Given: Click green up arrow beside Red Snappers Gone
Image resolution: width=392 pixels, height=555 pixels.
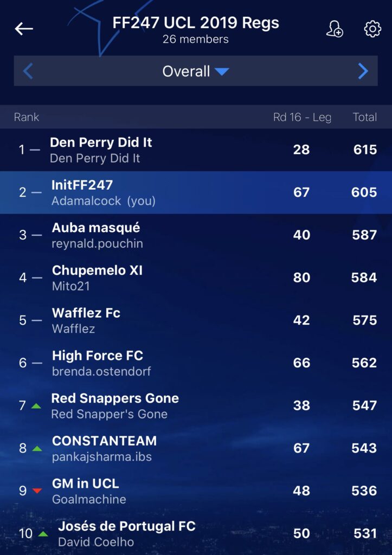Looking at the screenshot, I should 36,406.
